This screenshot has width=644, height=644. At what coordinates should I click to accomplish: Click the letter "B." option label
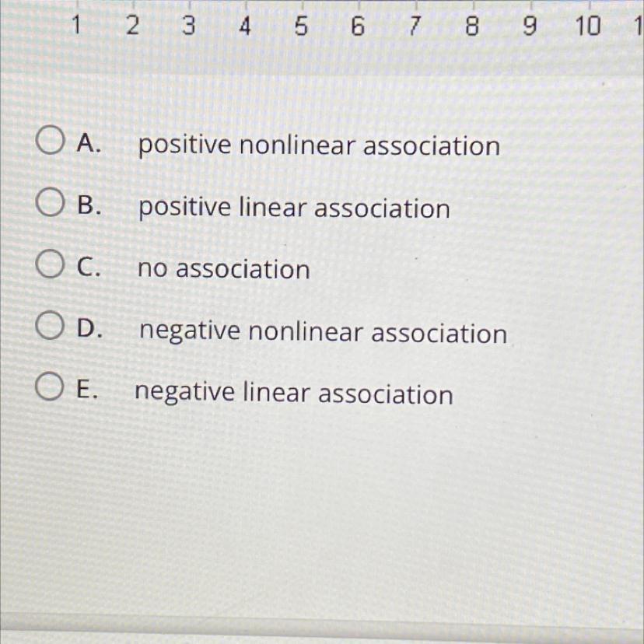89,205
